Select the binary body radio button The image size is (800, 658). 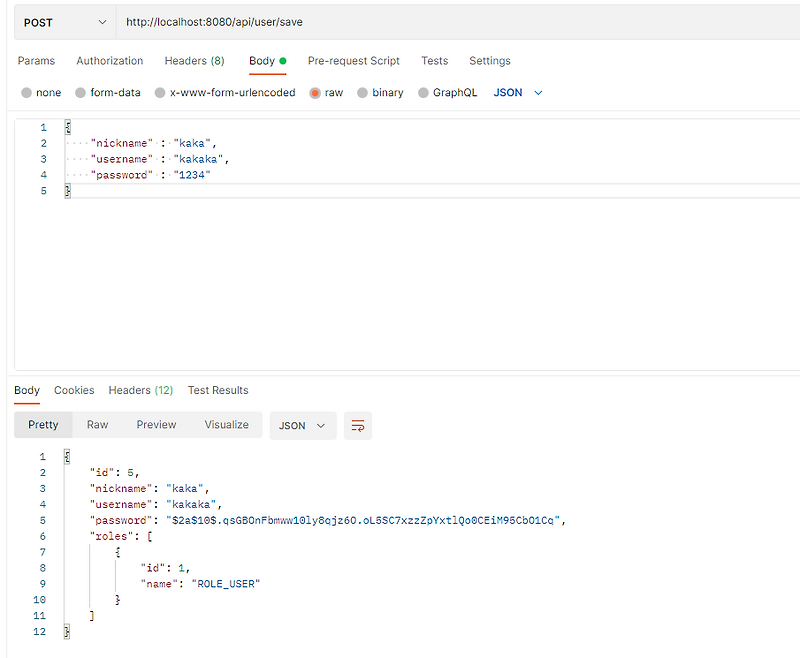point(363,93)
